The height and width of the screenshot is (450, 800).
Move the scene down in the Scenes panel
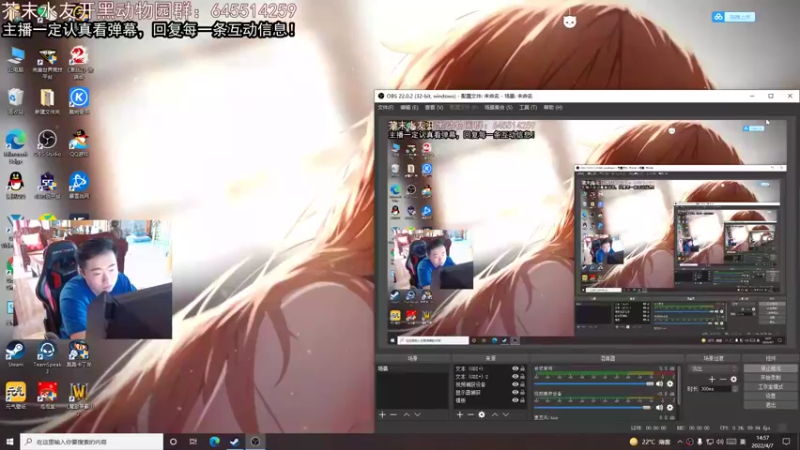pyautogui.click(x=417, y=415)
